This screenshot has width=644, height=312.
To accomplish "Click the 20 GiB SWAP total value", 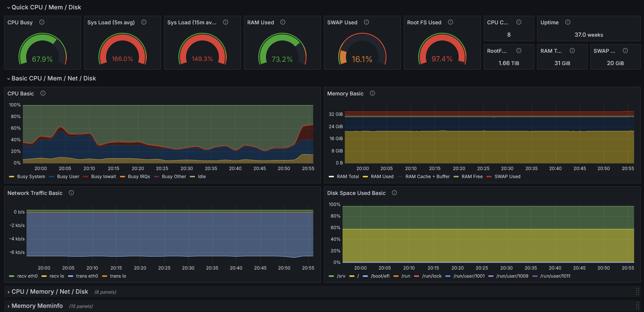I will 615,63.
